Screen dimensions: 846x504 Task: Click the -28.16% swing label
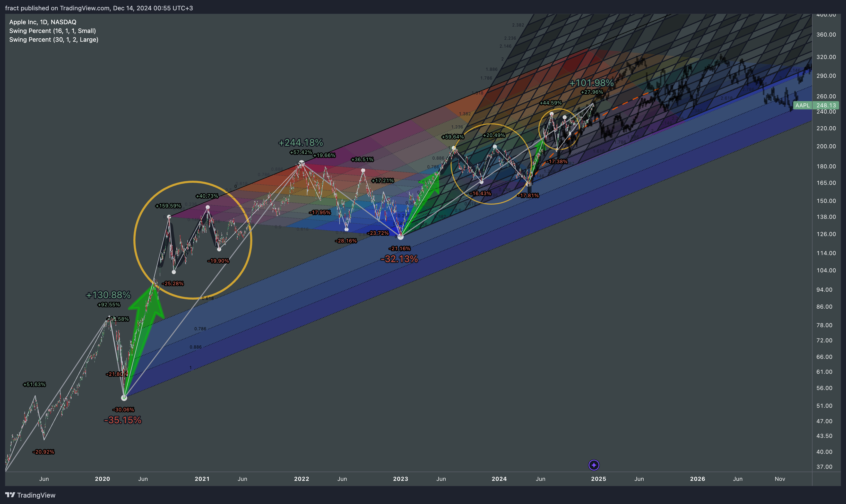[x=346, y=241]
